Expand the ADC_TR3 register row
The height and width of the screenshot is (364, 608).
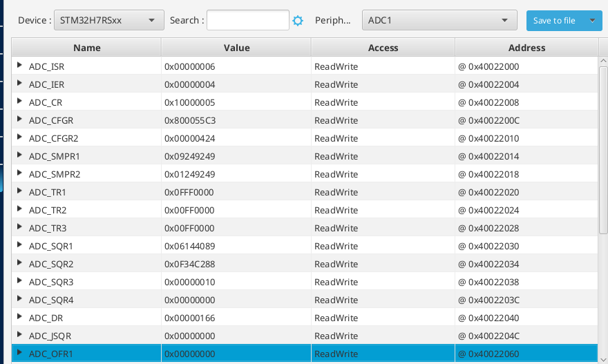point(19,227)
